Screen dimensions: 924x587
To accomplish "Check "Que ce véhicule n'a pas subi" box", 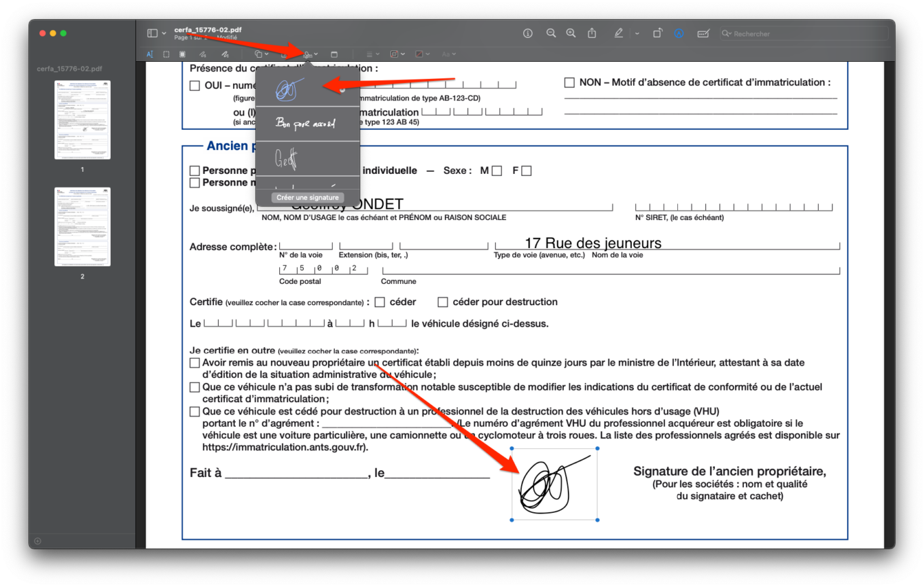I will pos(195,388).
